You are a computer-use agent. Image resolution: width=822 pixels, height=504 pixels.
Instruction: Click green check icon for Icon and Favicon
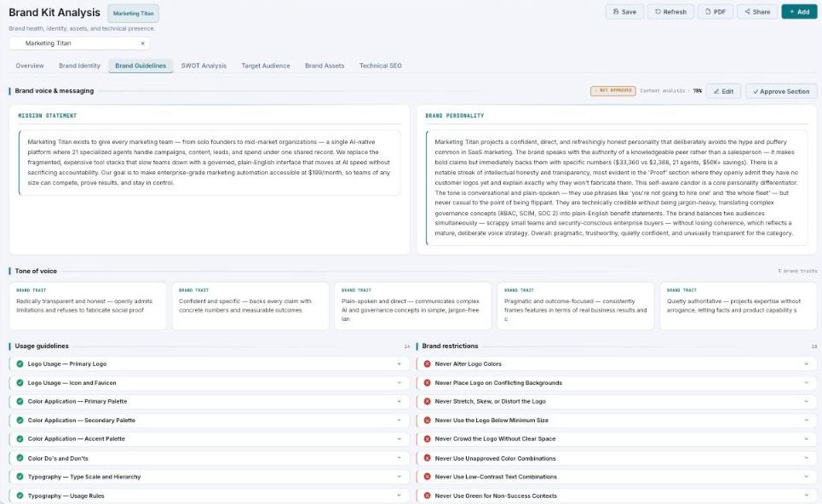(20, 382)
